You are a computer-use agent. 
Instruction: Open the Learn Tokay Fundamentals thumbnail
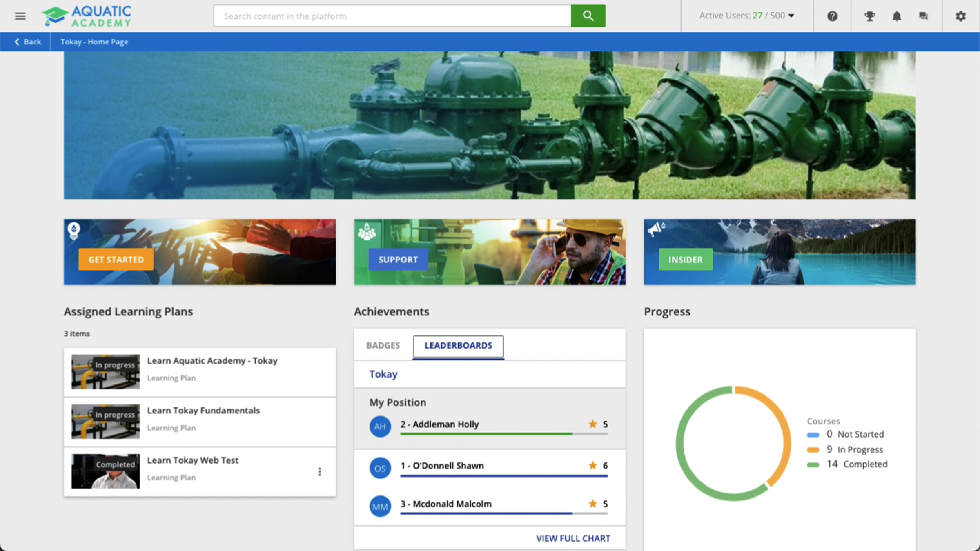[x=105, y=422]
